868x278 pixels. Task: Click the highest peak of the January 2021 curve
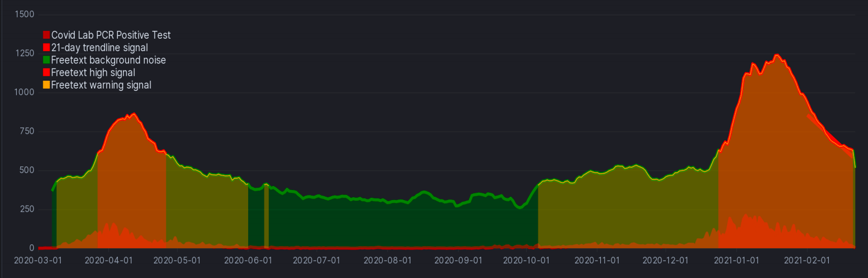[x=776, y=55]
